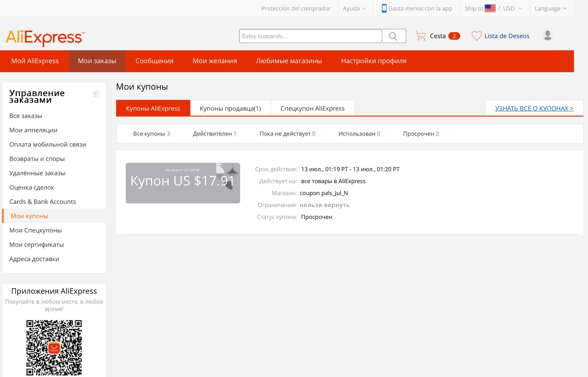Click the 'Мои купоны' page heading

(142, 87)
